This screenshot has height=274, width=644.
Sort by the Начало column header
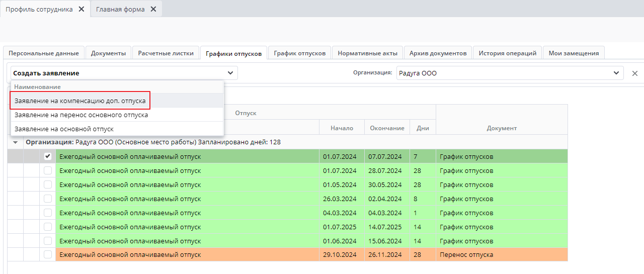point(342,128)
